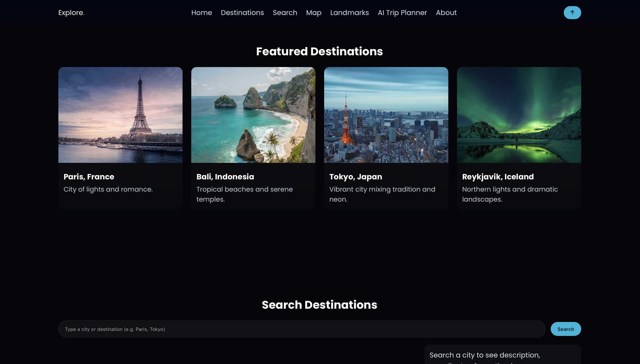Open the Bali beach photo
640x364 pixels.
point(253,115)
